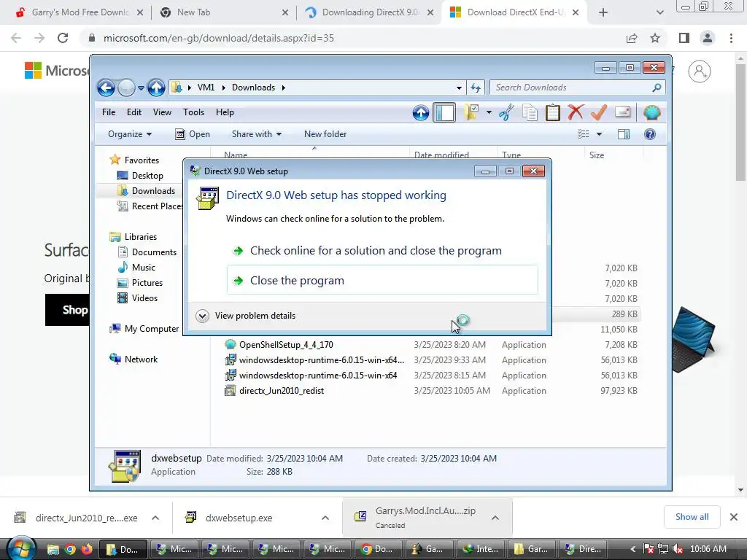Image resolution: width=747 pixels, height=560 pixels.
Task: Select OpenShellSetup_4_4_170 file
Action: click(286, 345)
